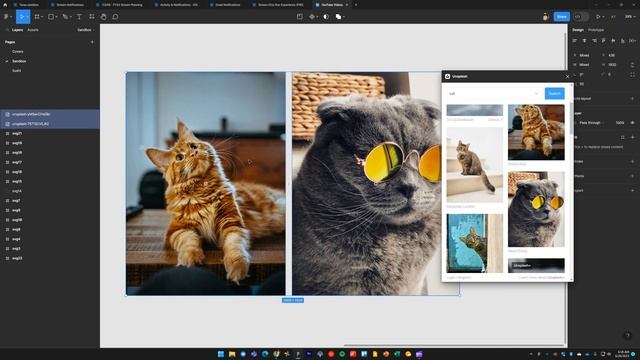Select the Rectangle shape tool
The height and width of the screenshot is (360, 640).
(x=51, y=17)
